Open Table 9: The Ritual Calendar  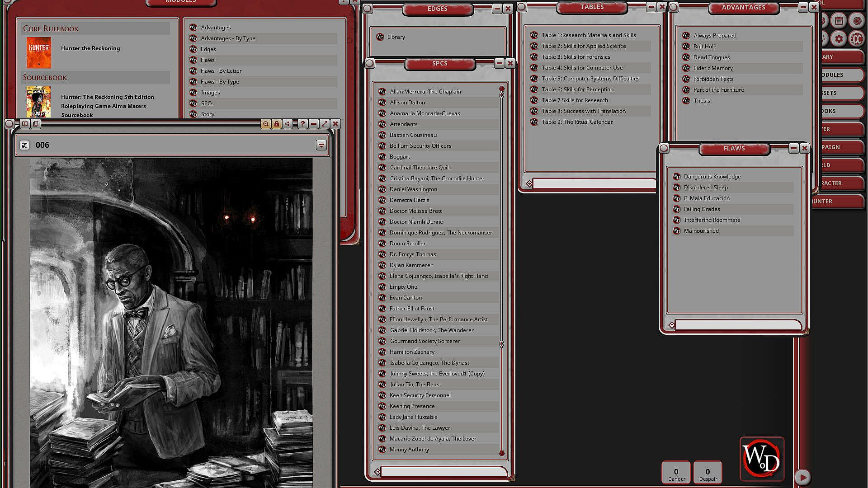pos(577,122)
